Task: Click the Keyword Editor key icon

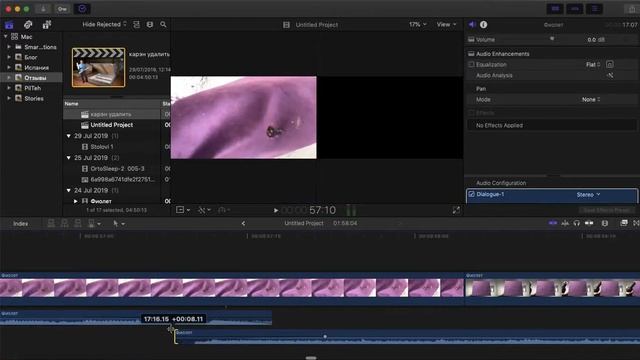Action: point(62,9)
